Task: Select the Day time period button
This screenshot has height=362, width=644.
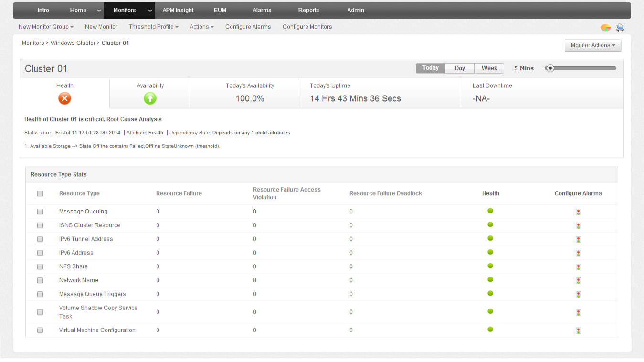Action: pyautogui.click(x=460, y=68)
